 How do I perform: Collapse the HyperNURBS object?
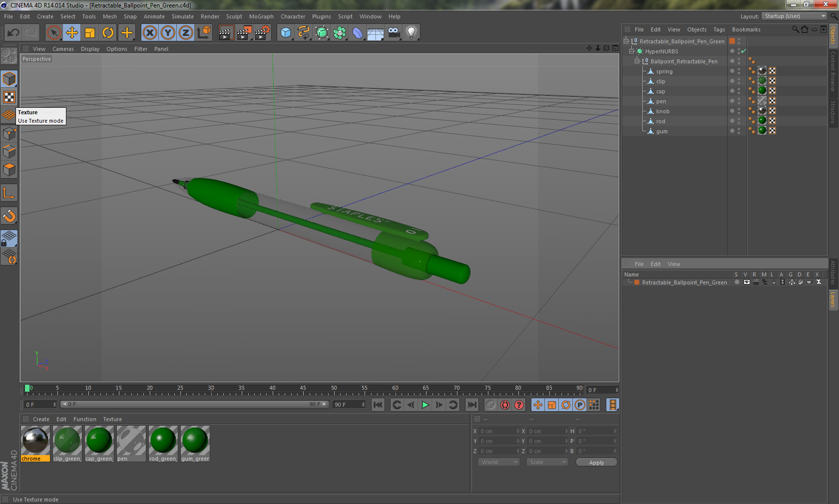[x=631, y=51]
